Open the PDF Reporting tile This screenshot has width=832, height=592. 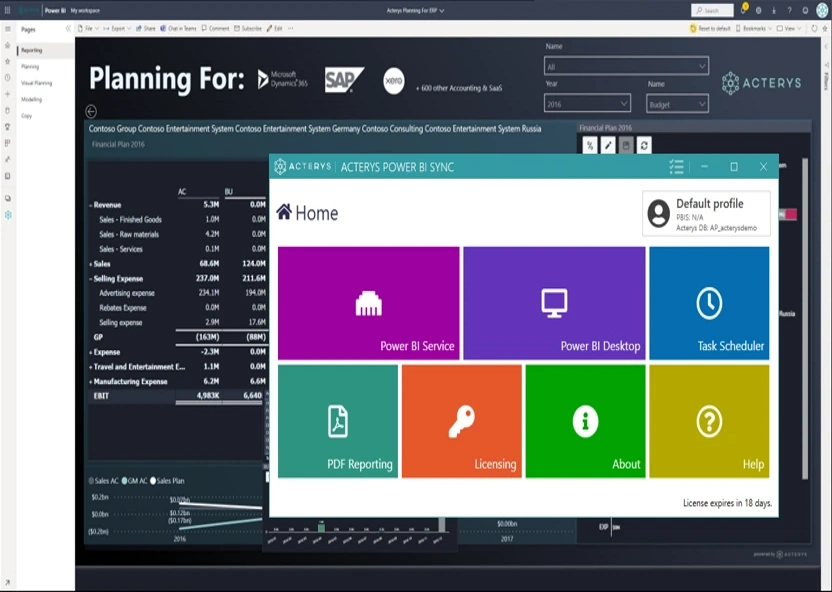click(337, 421)
